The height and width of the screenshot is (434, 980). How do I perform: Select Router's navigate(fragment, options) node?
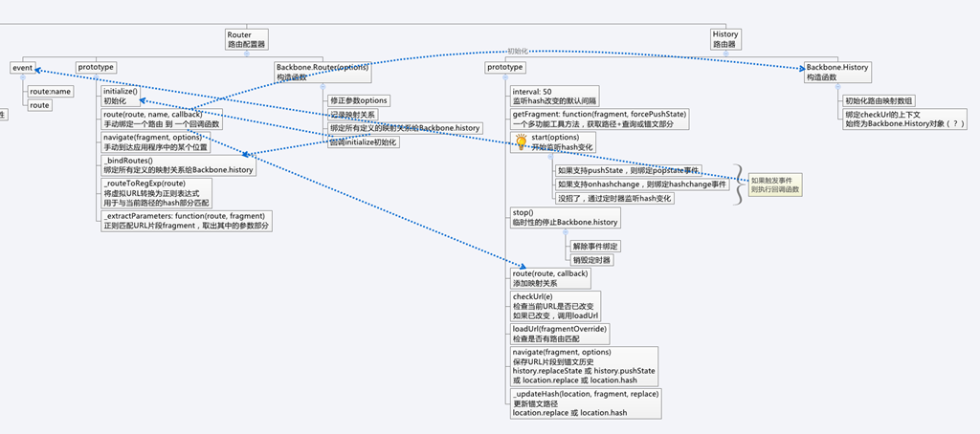pyautogui.click(x=156, y=141)
